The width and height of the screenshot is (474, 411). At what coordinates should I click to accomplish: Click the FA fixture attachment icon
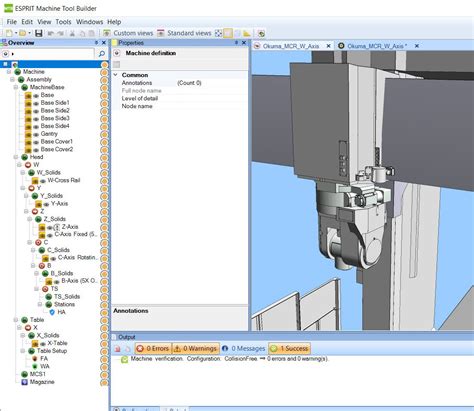click(x=35, y=359)
